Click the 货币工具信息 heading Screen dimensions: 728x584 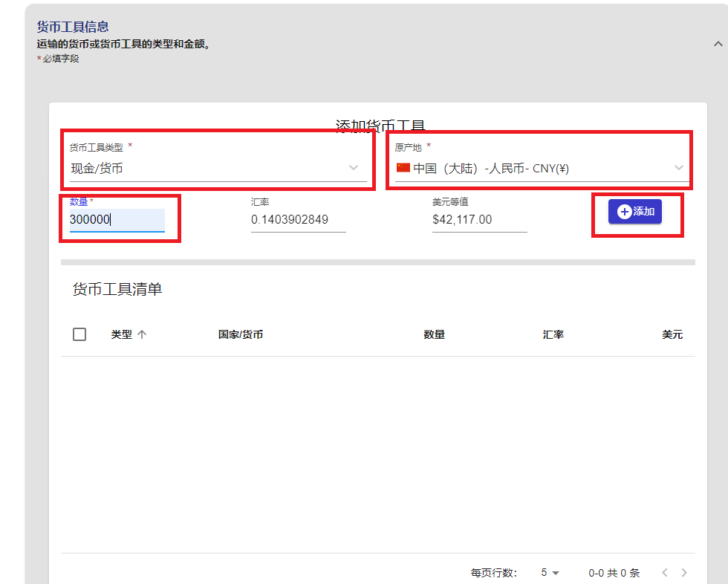pyautogui.click(x=73, y=27)
